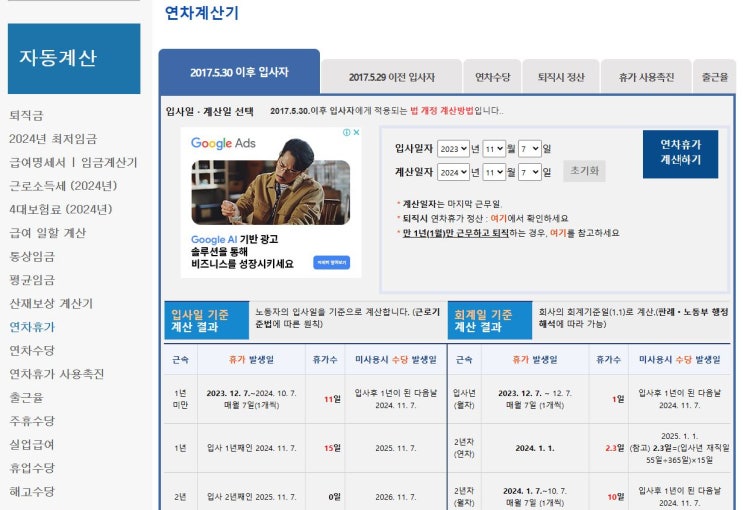This screenshot has width=743, height=510.
Task: Open 통상임금 in the sidebar
Action: 32,256
